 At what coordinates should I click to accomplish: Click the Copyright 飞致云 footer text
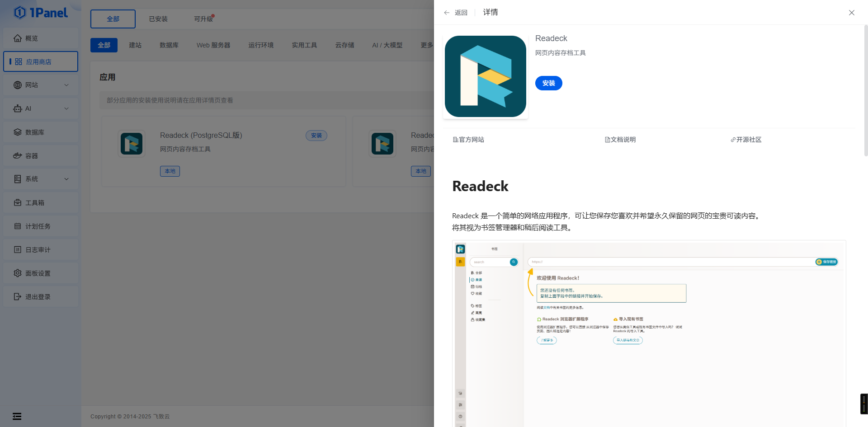pos(130,417)
